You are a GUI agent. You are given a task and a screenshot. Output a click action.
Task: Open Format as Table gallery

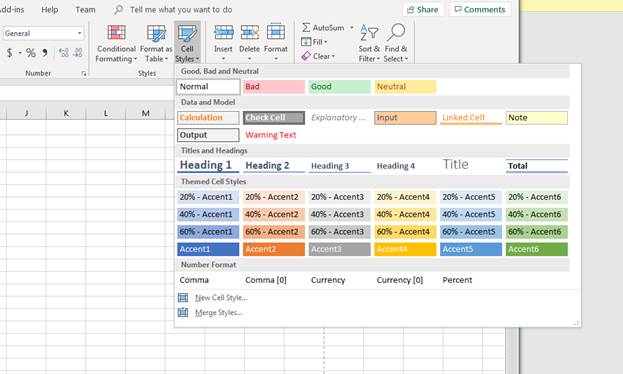coord(156,43)
